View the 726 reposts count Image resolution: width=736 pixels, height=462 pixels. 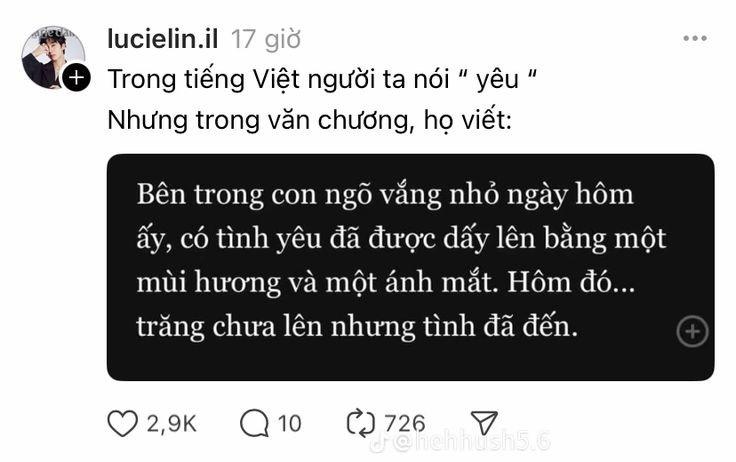[405, 424]
